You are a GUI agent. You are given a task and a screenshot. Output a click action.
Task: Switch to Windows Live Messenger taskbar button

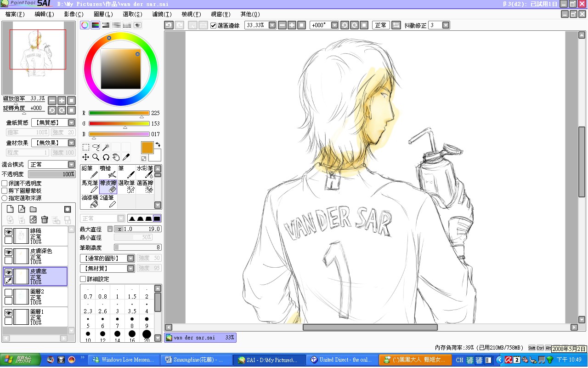(124, 360)
